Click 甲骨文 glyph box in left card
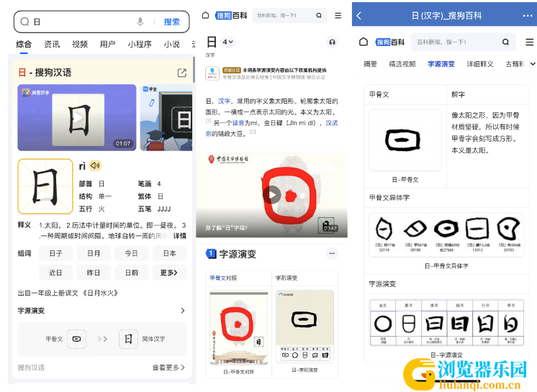Viewport: 537px width, 392px height. click(76, 339)
